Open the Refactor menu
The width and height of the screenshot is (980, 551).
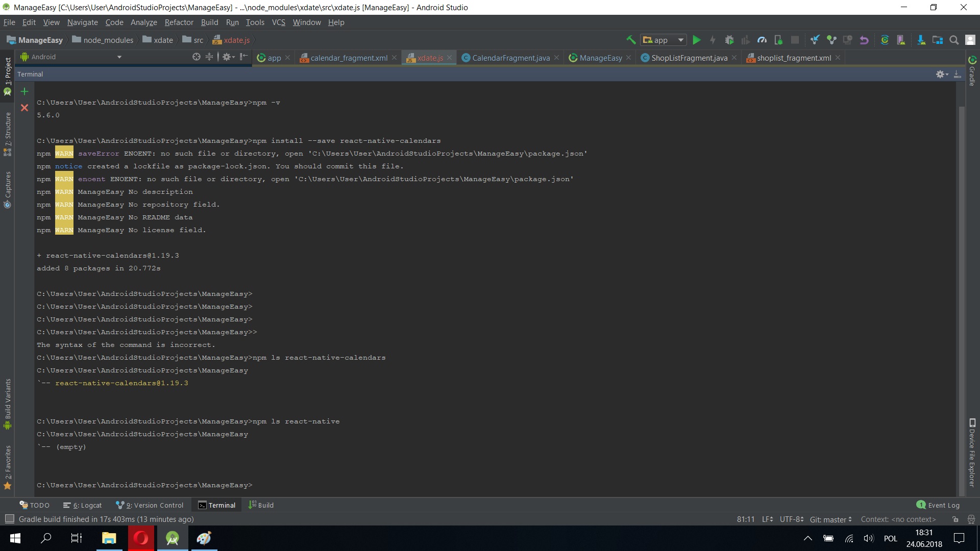[179, 22]
